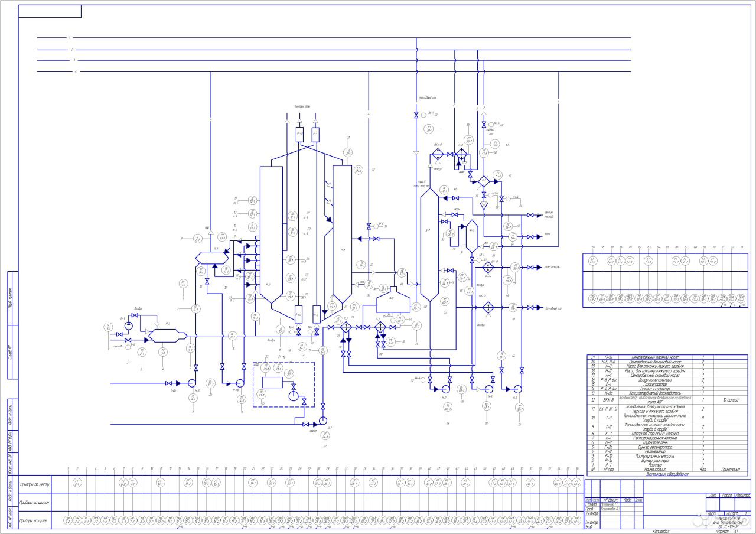Click 'Циклон-сепаратор' in the equipment list
756x534 pixels.
coord(655,389)
